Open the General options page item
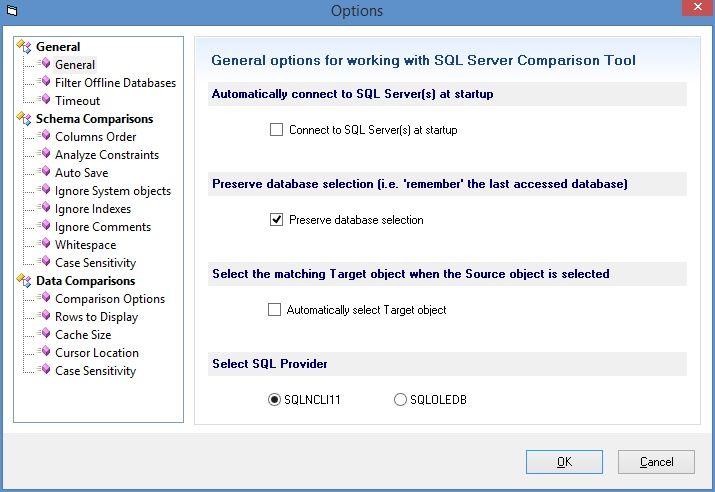Image resolution: width=715 pixels, height=492 pixels. (x=75, y=65)
